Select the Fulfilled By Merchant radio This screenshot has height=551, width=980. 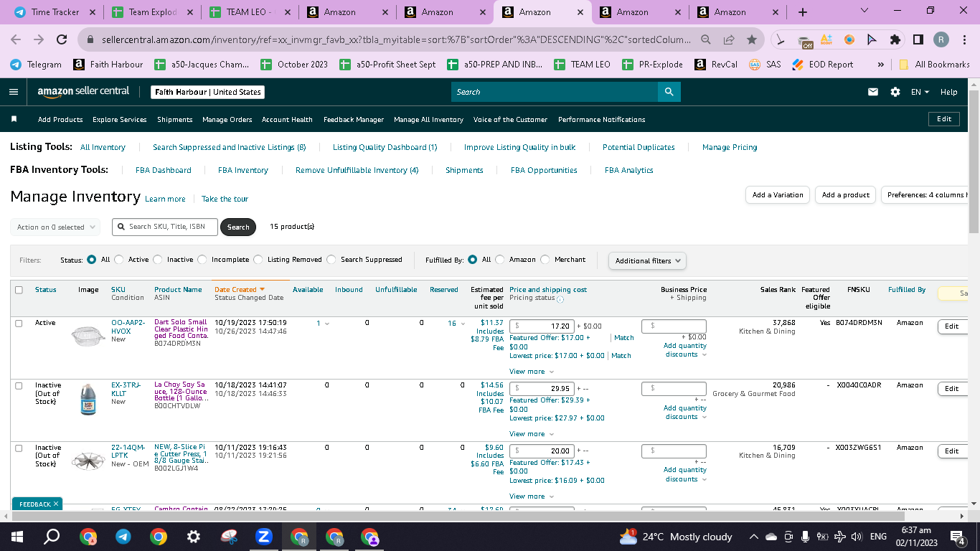545,260
